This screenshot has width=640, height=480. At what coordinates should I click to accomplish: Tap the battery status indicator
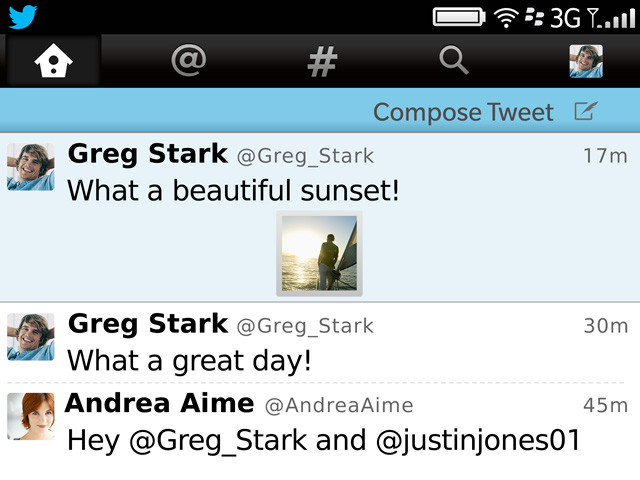tap(461, 17)
